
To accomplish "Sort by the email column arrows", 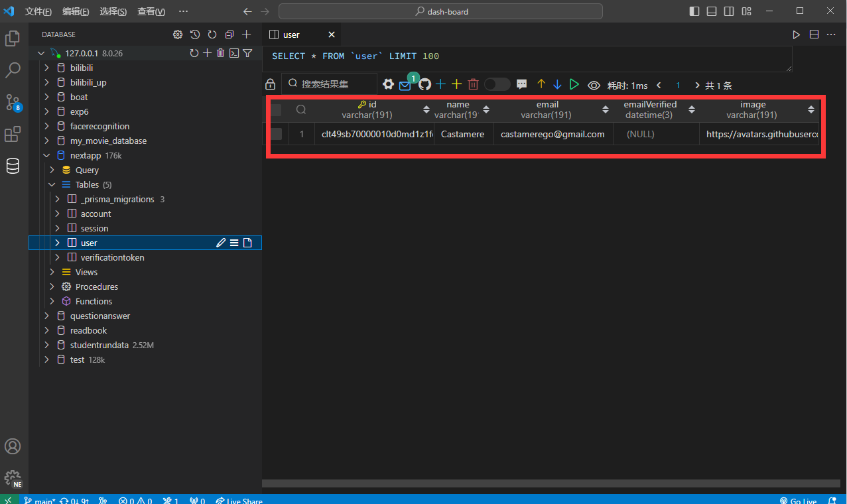I will [606, 109].
